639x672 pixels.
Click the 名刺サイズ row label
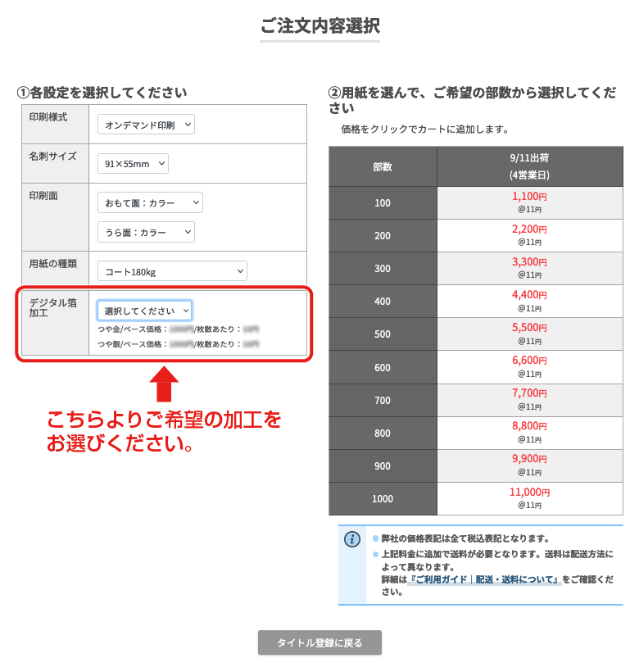pos(52,157)
